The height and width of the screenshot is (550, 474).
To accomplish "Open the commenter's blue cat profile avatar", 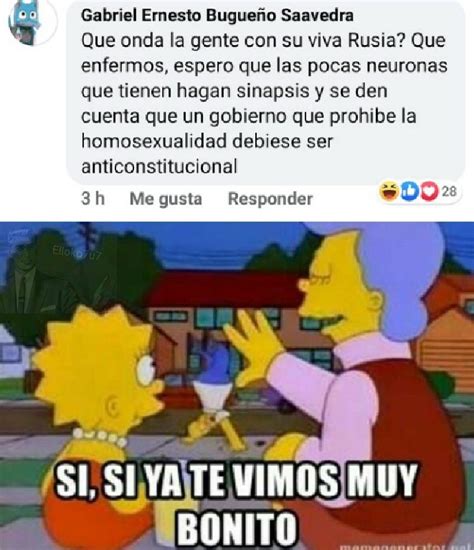I will pyautogui.click(x=32, y=22).
